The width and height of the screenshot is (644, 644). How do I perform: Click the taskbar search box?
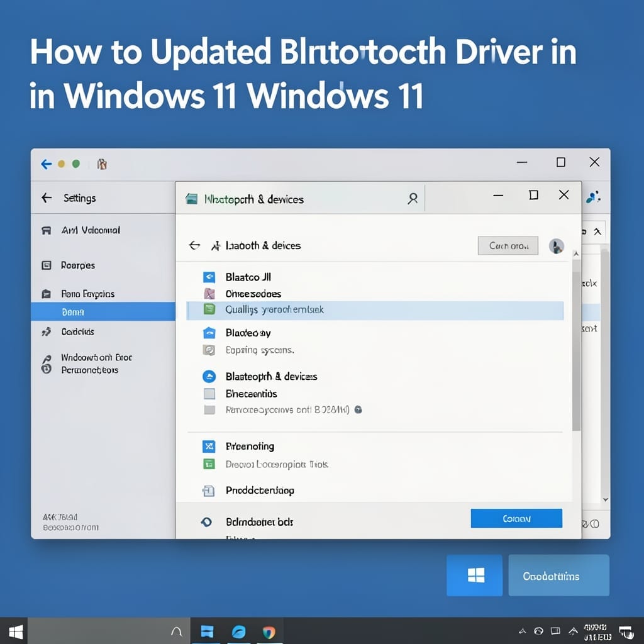pos(109,631)
